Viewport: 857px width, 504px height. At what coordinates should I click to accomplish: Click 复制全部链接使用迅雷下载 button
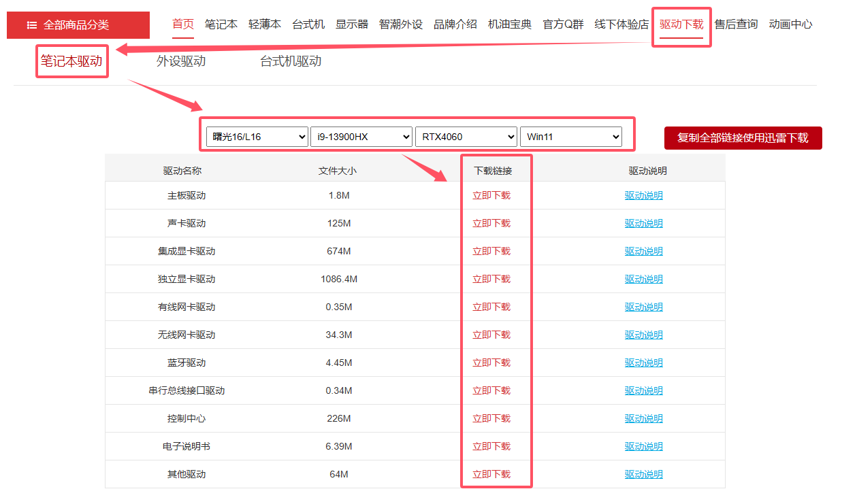pyautogui.click(x=743, y=137)
